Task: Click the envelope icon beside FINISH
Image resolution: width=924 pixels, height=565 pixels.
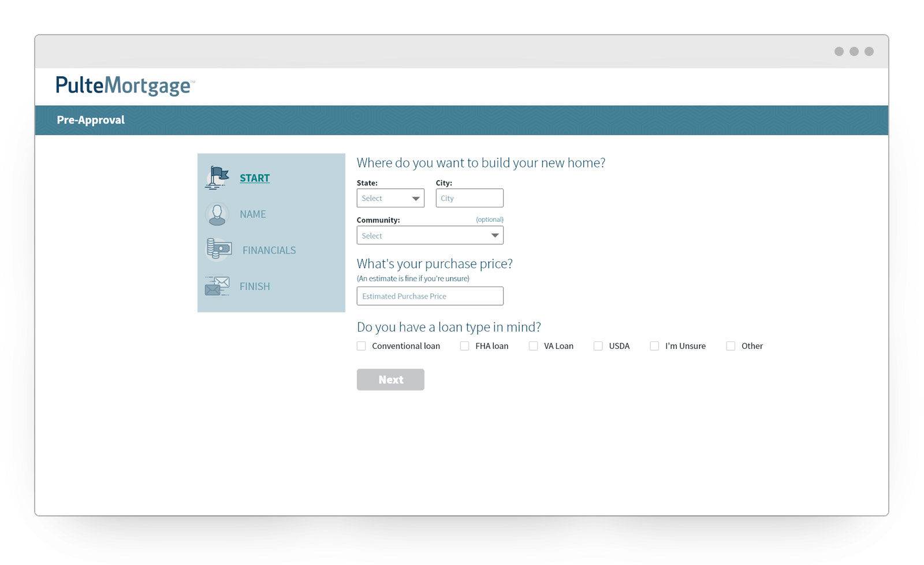Action: click(x=217, y=286)
